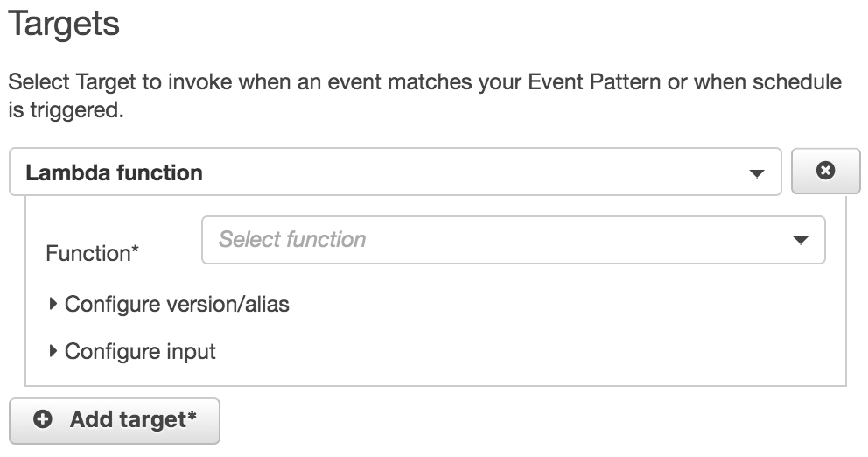Click the Select function placeholder text
The width and height of the screenshot is (868, 457).
point(292,240)
